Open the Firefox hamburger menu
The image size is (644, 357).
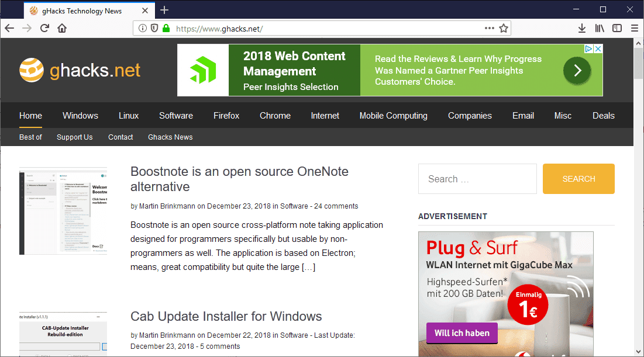click(635, 28)
